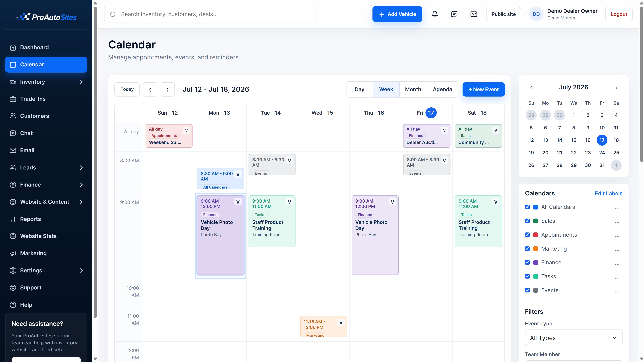
Task: Click the page vertical scrollbar
Action: click(641, 84)
